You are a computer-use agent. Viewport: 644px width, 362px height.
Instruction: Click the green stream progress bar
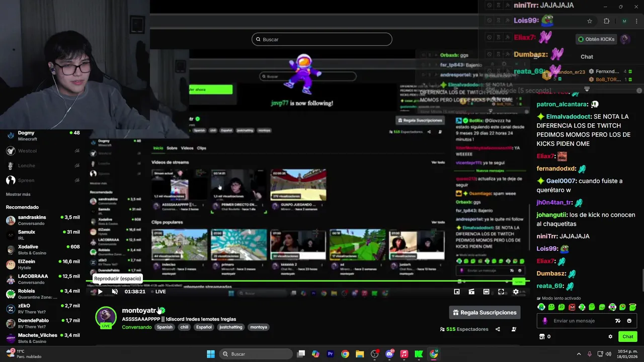(x=308, y=282)
